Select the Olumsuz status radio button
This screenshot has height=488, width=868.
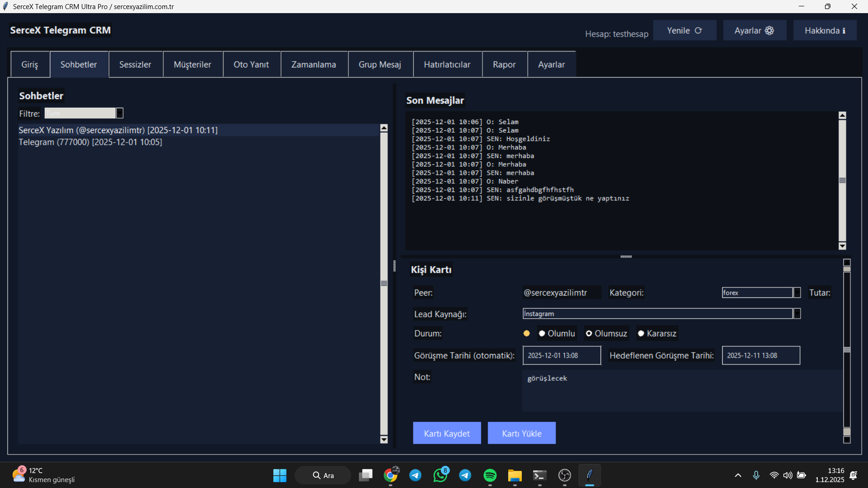(589, 334)
